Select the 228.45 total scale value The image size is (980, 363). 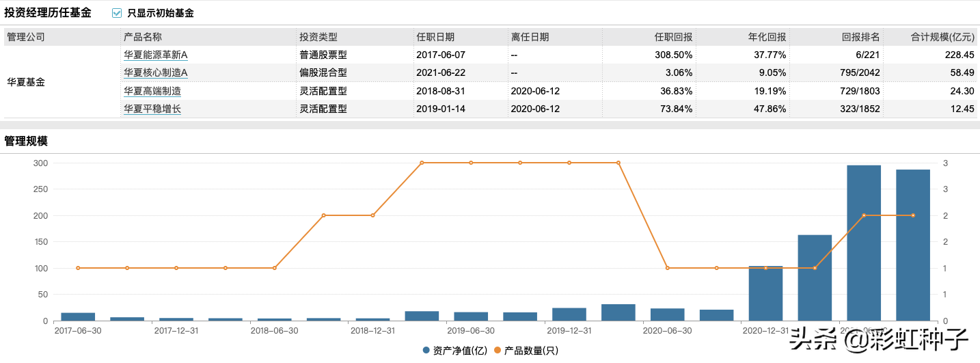click(959, 55)
